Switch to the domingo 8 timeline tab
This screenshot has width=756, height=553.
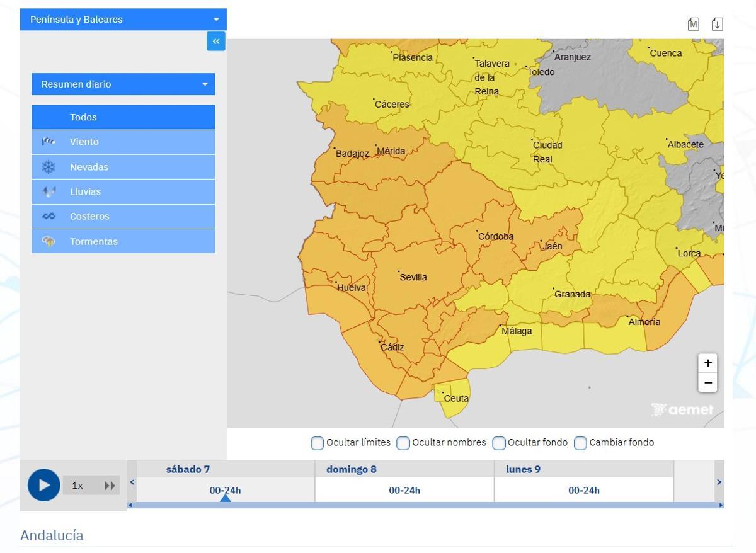[x=404, y=481]
